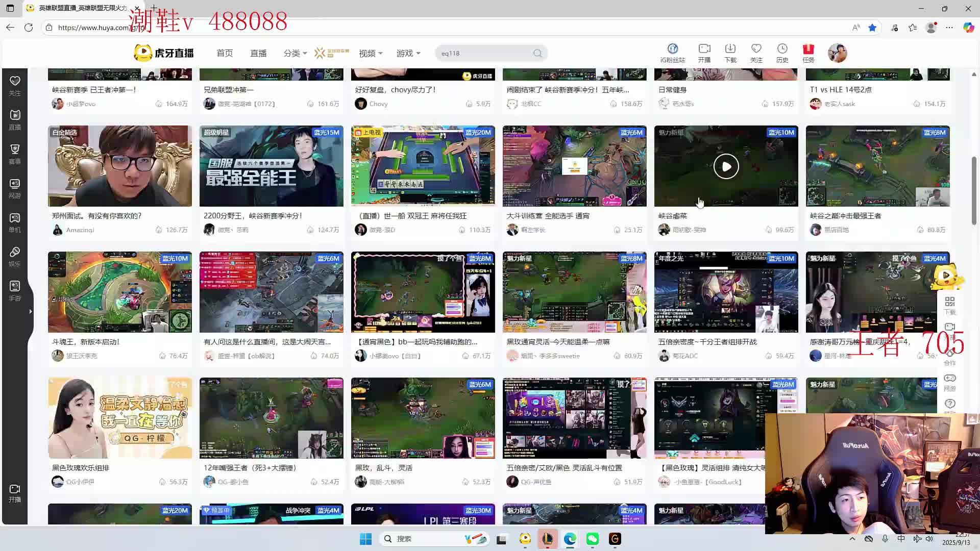Open browser settings three-dot menu
The image size is (980, 551).
pyautogui.click(x=949, y=28)
